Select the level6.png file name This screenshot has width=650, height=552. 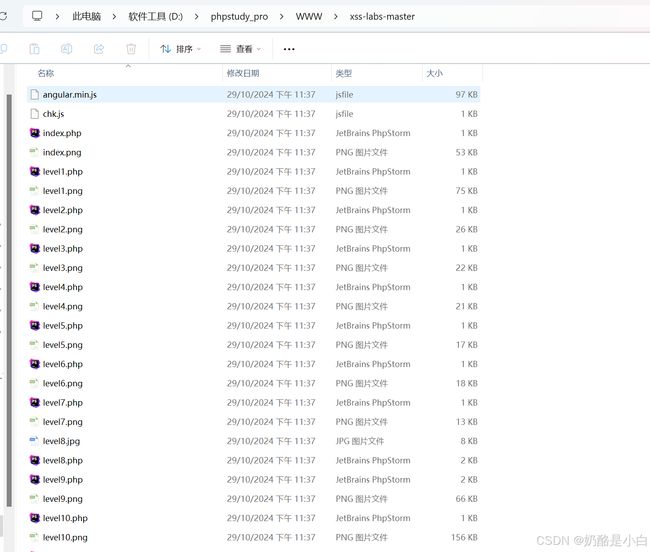[63, 384]
